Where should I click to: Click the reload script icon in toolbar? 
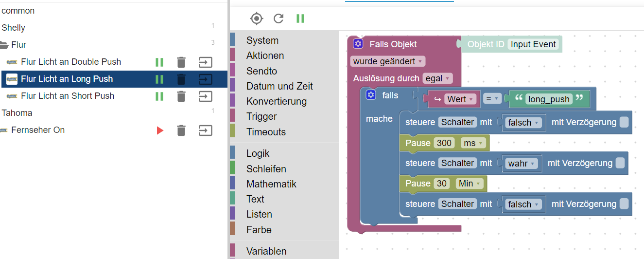pyautogui.click(x=278, y=18)
